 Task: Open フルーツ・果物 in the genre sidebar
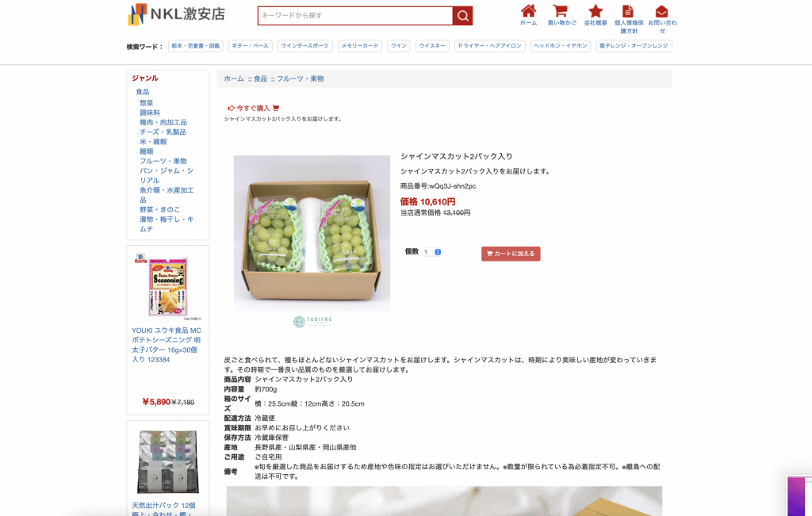[163, 161]
